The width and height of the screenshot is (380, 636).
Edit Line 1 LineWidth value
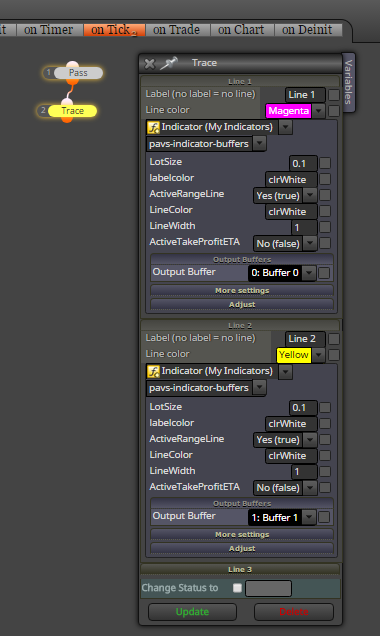pyautogui.click(x=304, y=227)
